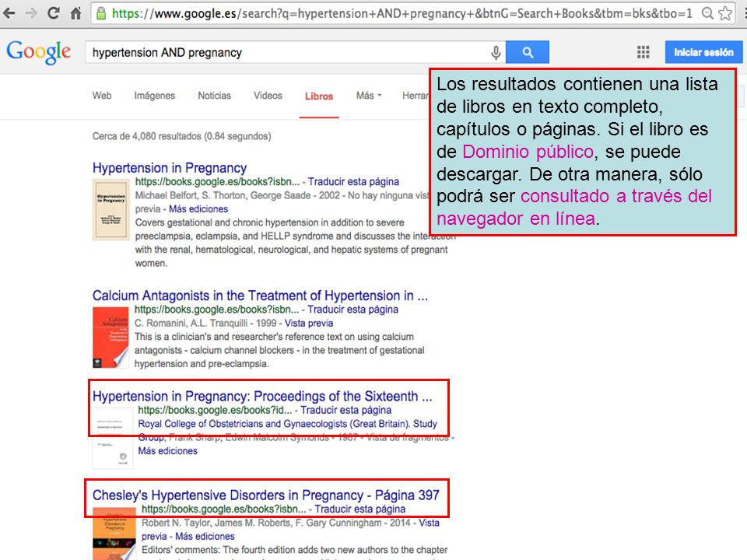Switch to Imágenes tab

point(154,96)
